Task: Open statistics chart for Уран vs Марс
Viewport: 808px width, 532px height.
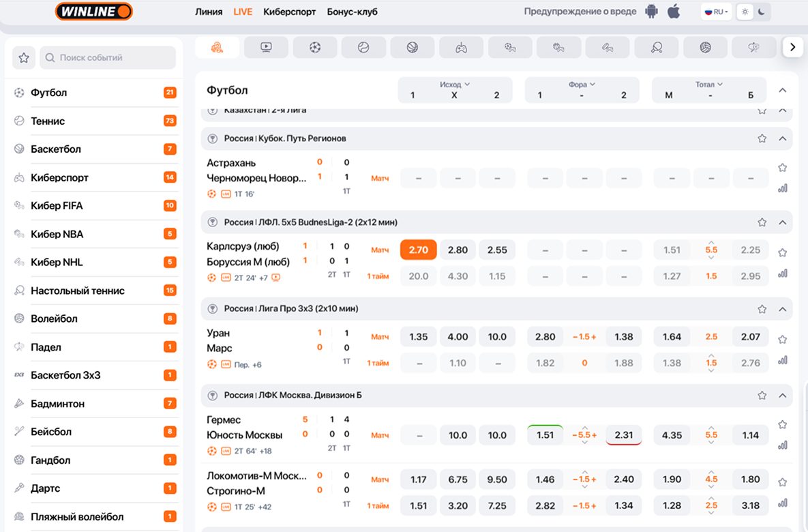Action: (782, 360)
